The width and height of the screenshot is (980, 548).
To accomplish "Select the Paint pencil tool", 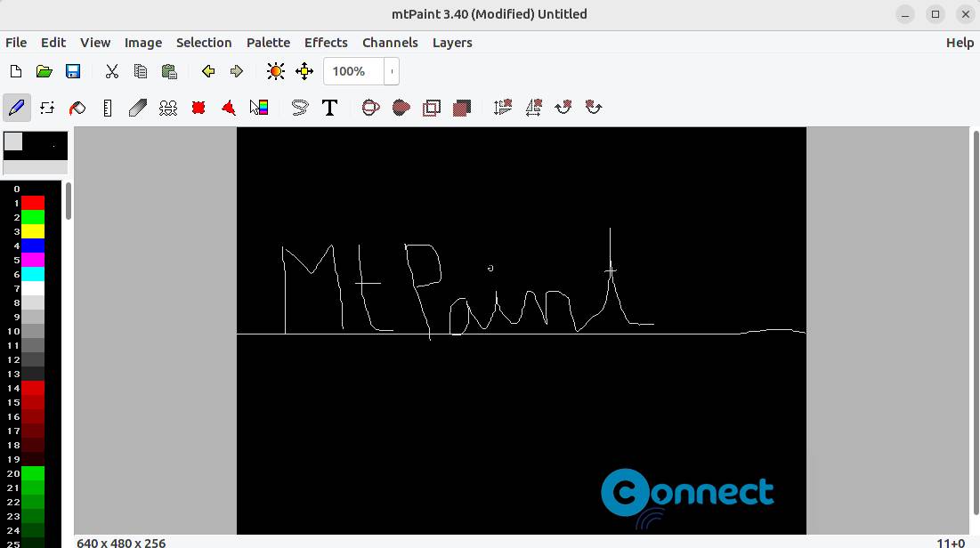I will coord(16,108).
